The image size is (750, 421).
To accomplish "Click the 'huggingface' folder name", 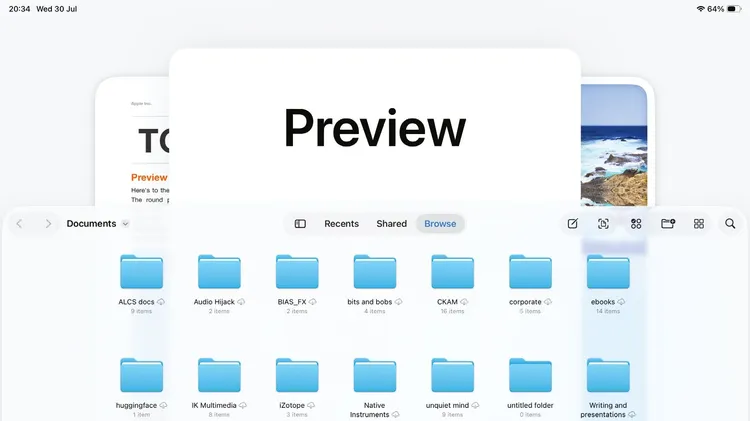I will (x=136, y=405).
